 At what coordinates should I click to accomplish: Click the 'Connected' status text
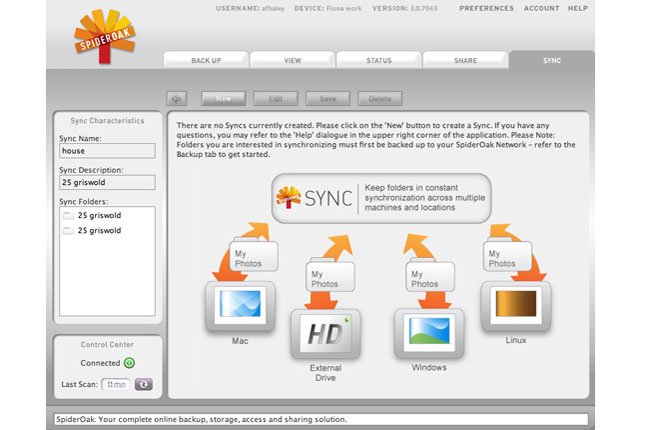coord(100,363)
